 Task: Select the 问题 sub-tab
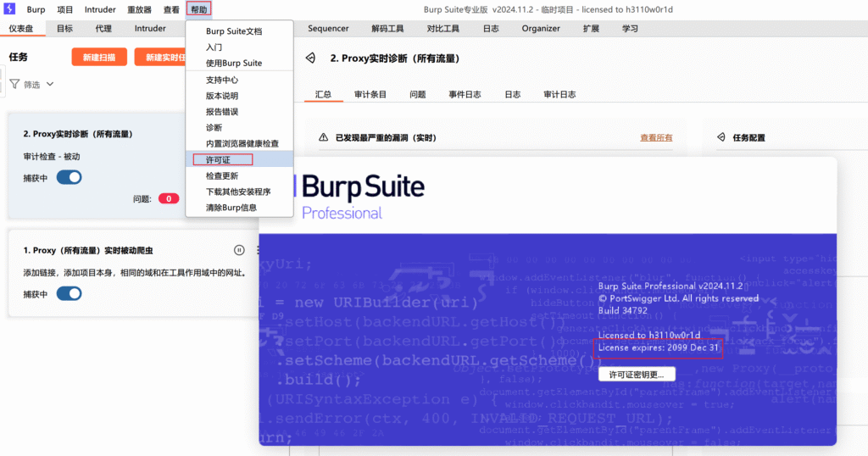click(418, 94)
